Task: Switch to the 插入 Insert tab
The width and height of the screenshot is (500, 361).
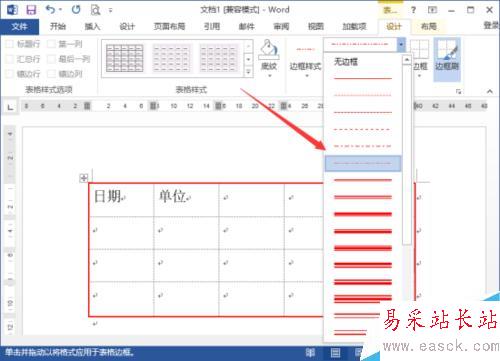Action: (92, 26)
